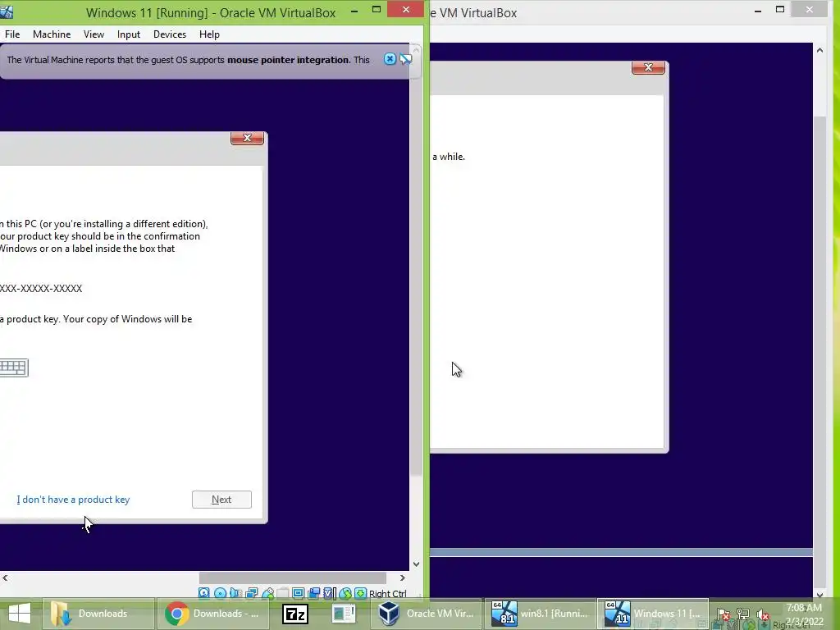The height and width of the screenshot is (630, 840).
Task: Switch to Oracle VM VirtualBox Manager taskbar item
Action: coord(426,614)
